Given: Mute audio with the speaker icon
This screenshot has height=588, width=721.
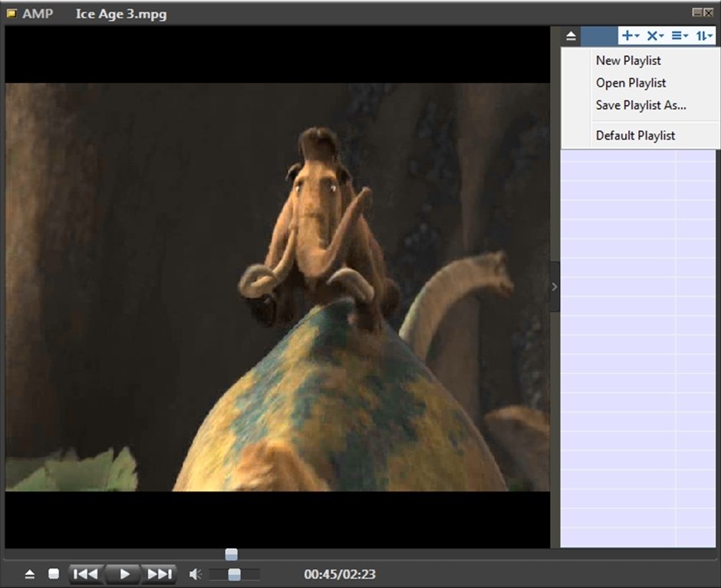Looking at the screenshot, I should click(196, 573).
